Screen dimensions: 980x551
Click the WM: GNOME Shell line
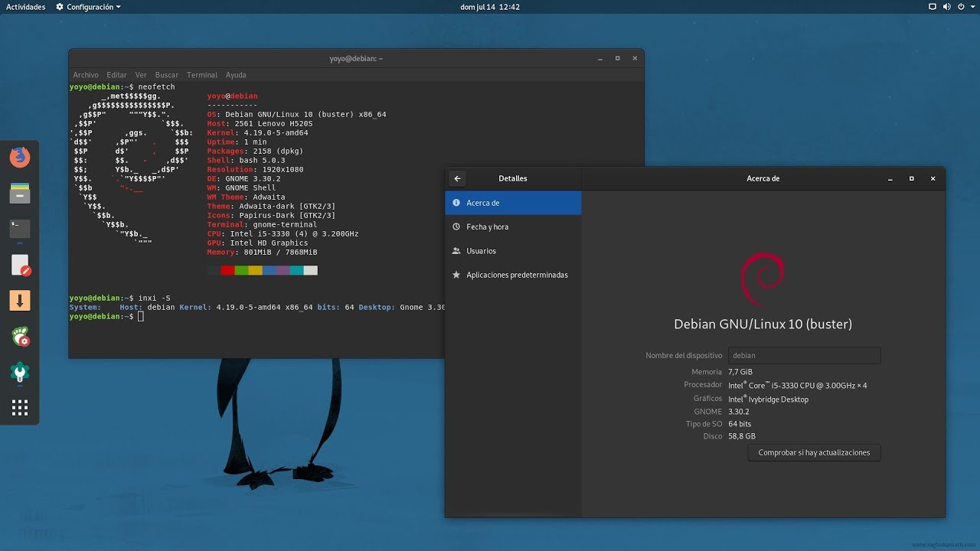pyautogui.click(x=241, y=188)
